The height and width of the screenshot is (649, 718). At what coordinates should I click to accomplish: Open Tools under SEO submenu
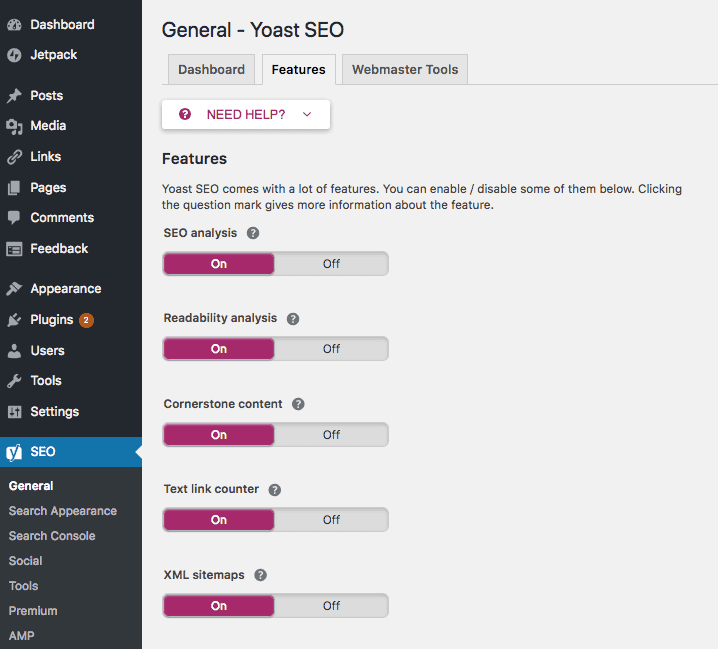click(23, 586)
